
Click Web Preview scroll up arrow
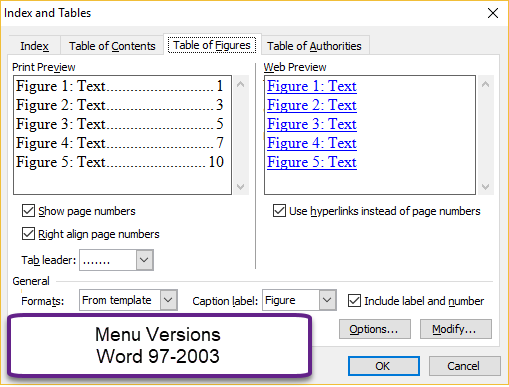[x=485, y=84]
